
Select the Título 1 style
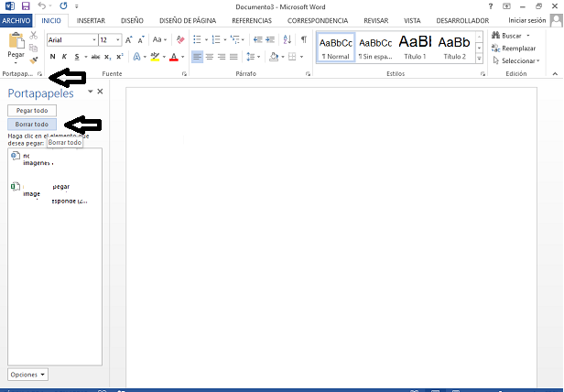click(415, 48)
